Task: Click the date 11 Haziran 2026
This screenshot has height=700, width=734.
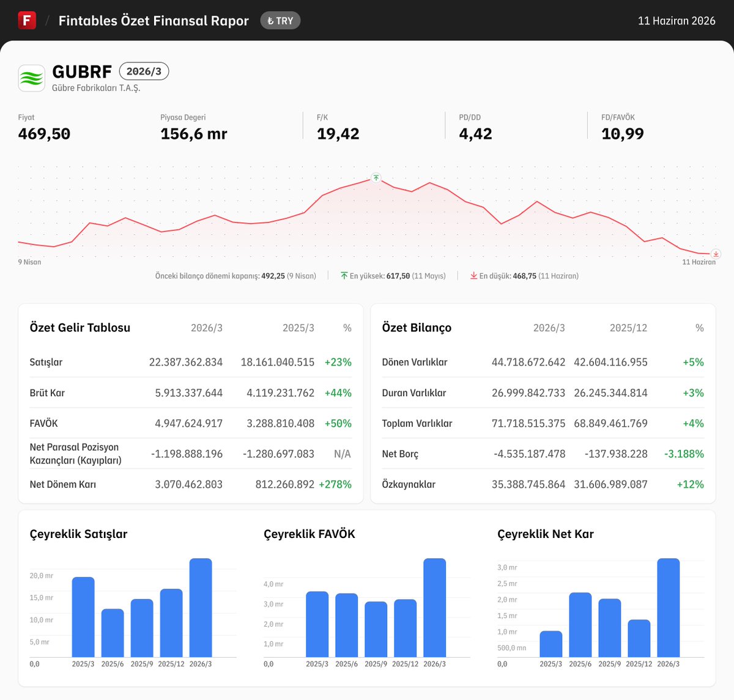Action: (x=677, y=21)
